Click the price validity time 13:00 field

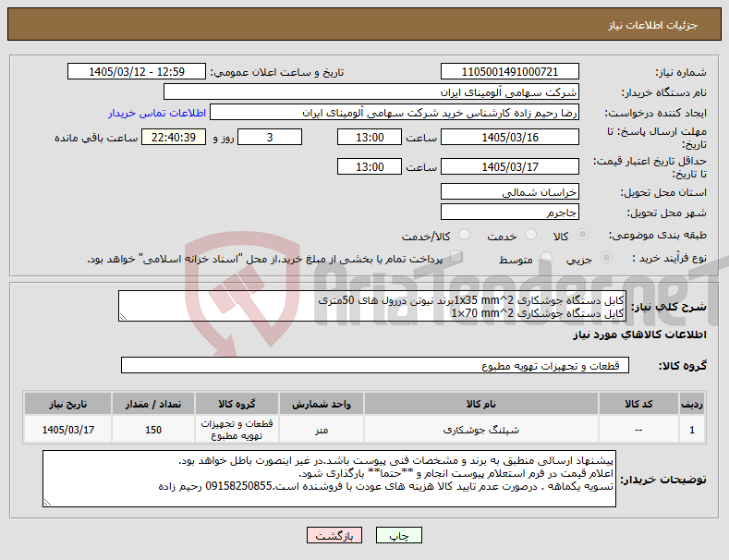tap(370, 166)
